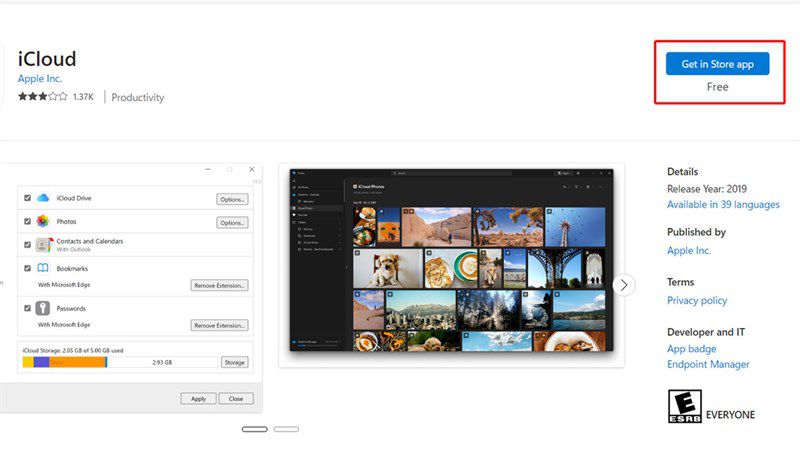Toggle the Bookmarks checkbox
This screenshot has height=450, width=800.
pos(28,268)
